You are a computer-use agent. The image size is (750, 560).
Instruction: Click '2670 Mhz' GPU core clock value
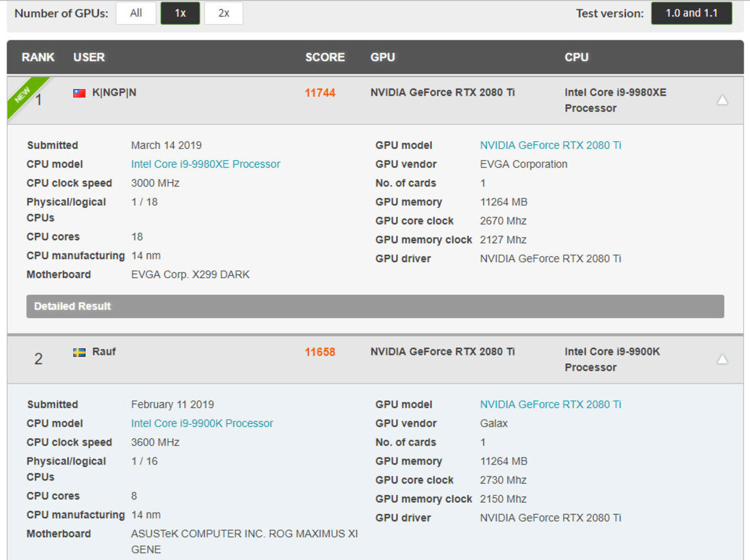point(503,221)
